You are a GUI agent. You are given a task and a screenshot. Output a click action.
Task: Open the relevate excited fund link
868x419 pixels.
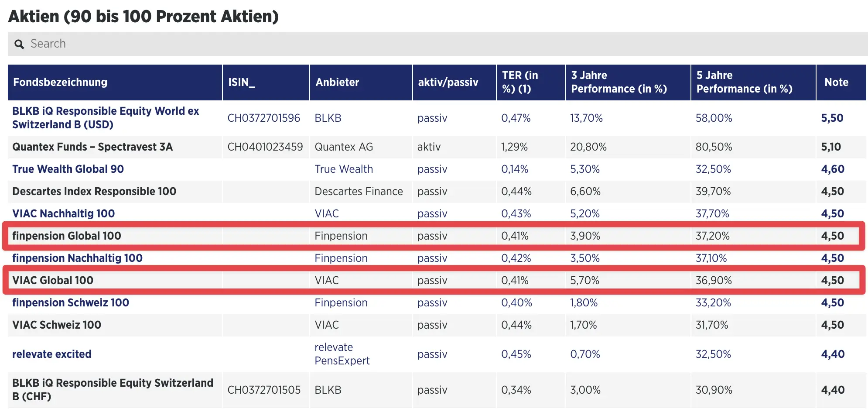52,354
